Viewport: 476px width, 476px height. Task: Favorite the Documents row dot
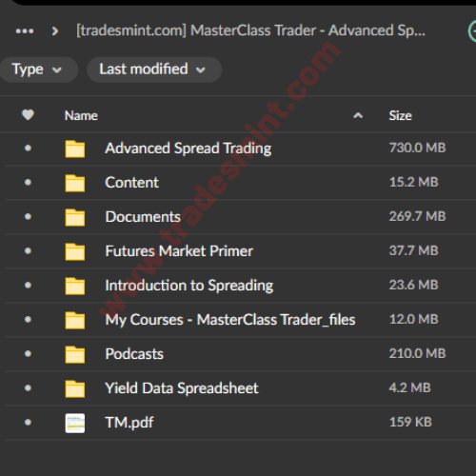28,216
